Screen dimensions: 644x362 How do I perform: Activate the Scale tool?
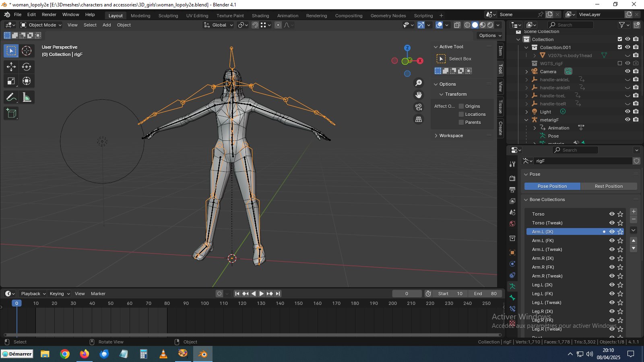(x=11, y=81)
